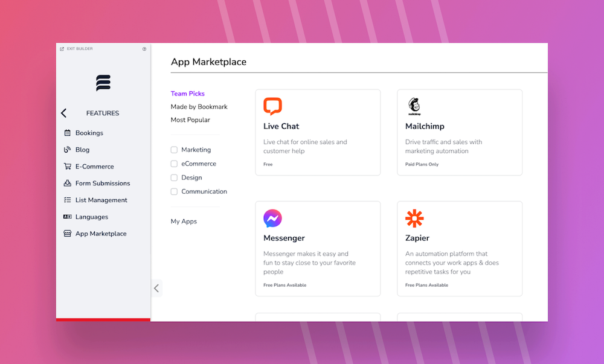604x364 pixels.
Task: Click the Zapier description text
Action: click(452, 263)
